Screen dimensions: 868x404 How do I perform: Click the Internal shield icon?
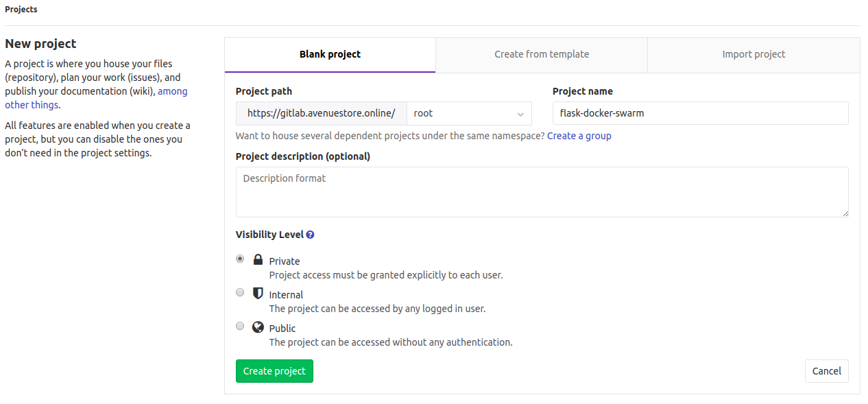258,293
